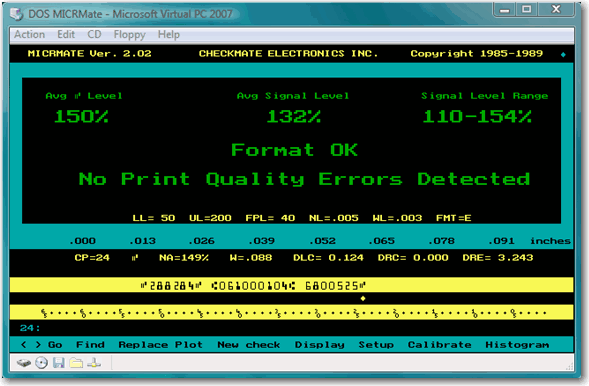Choose the New check command
This screenshot has width=589, height=386.
[249, 344]
